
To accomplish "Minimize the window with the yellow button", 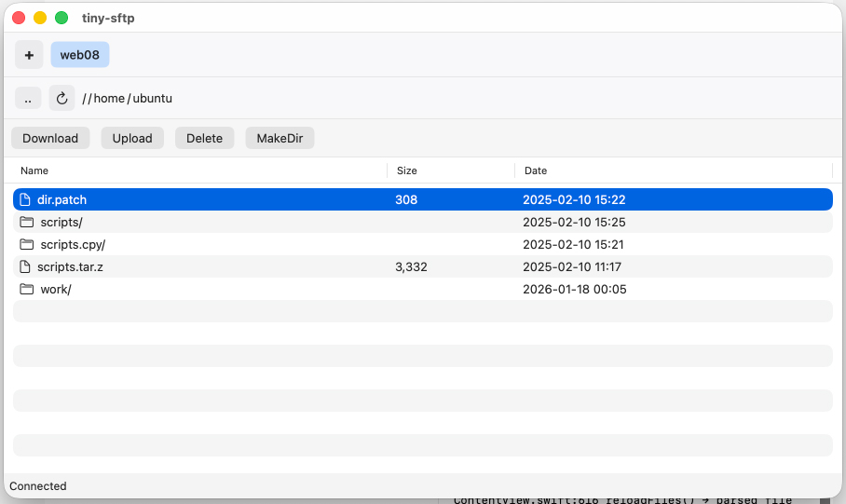I will (40, 18).
